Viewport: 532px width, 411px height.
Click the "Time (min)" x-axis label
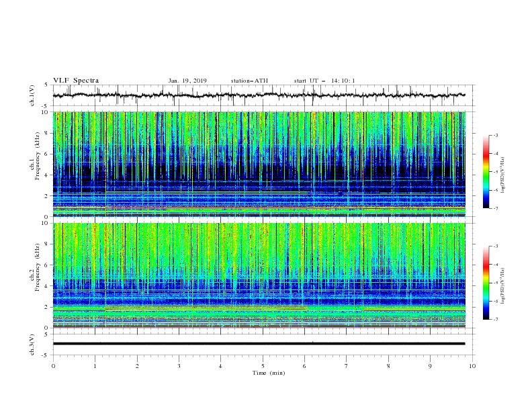coord(269,373)
